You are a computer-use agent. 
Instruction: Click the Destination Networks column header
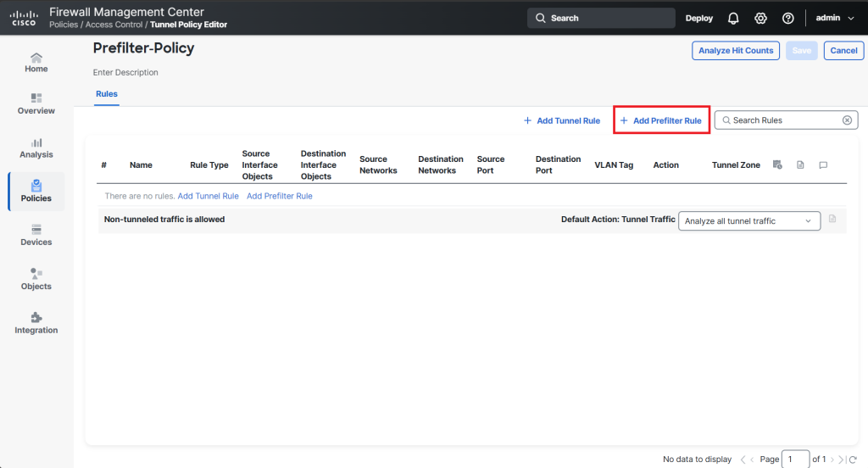[x=441, y=165]
